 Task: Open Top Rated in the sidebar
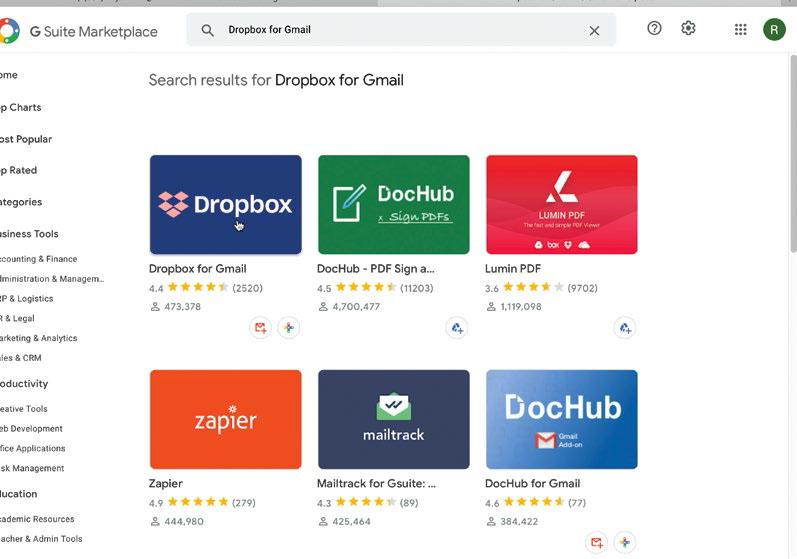click(18, 170)
